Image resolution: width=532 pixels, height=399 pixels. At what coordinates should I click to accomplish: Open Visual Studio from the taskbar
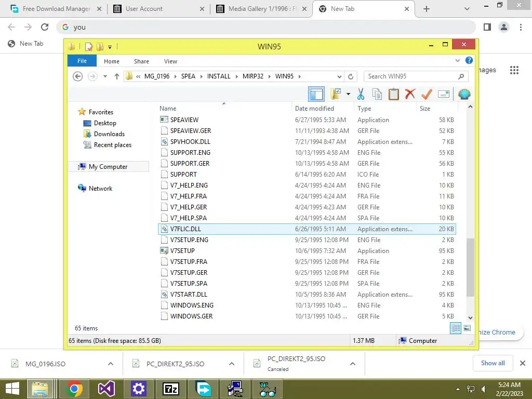point(106,389)
